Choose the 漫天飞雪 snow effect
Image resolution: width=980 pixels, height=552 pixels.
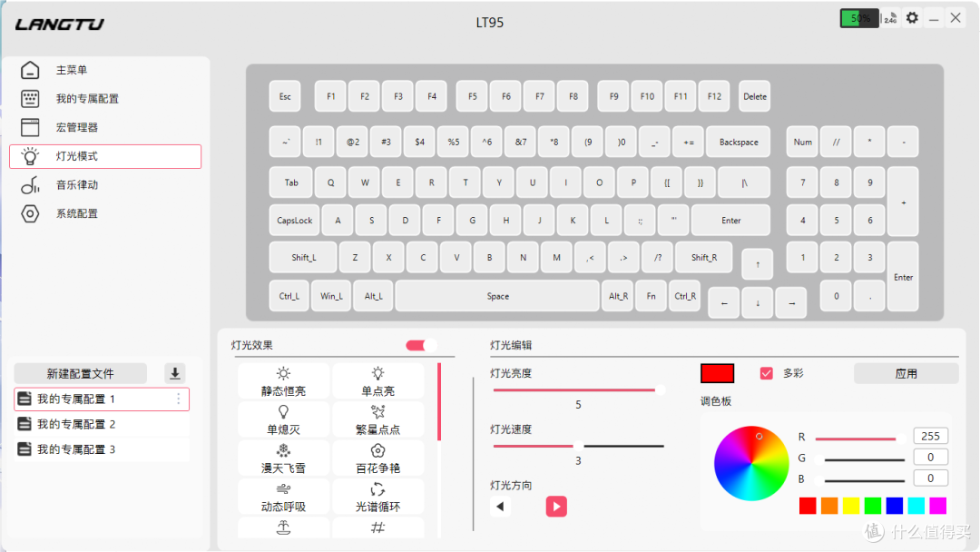coord(283,458)
